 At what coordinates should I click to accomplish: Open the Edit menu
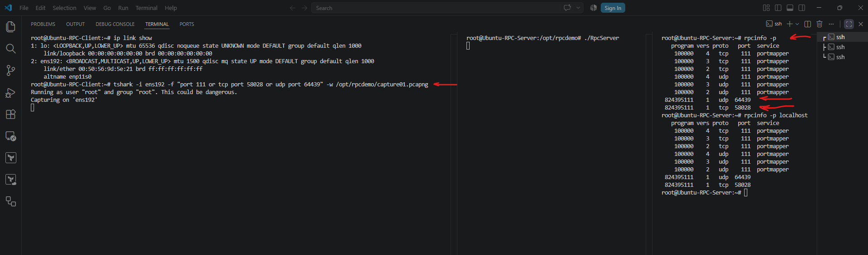(x=40, y=8)
